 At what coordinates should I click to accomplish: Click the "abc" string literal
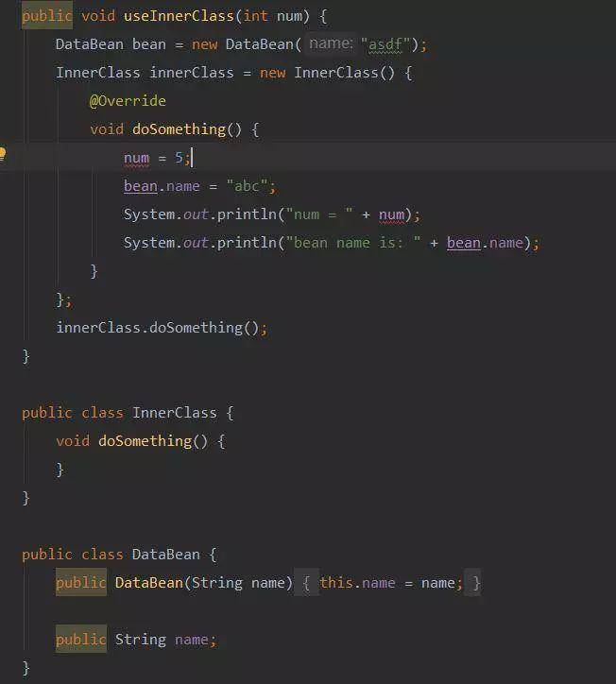click(247, 186)
